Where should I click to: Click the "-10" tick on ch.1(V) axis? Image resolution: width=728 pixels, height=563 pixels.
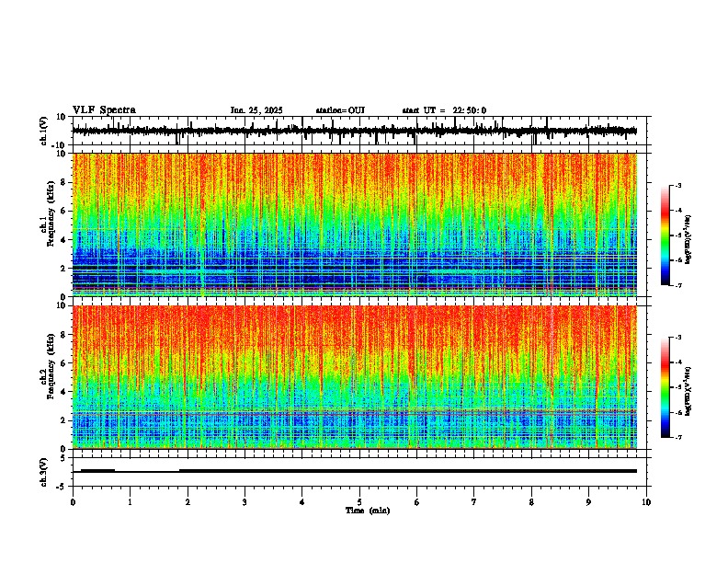pos(59,145)
